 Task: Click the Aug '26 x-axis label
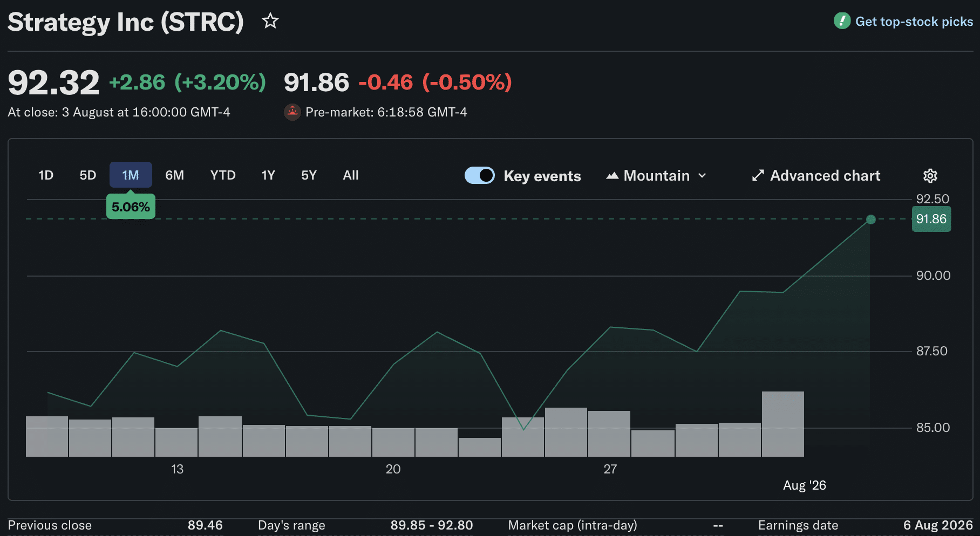click(x=805, y=485)
